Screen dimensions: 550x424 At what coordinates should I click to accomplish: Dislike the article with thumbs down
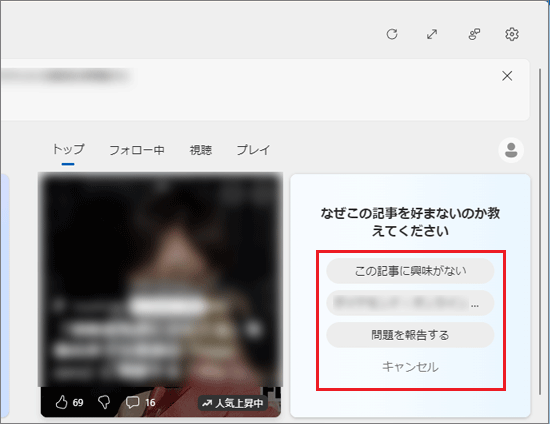click(x=104, y=402)
